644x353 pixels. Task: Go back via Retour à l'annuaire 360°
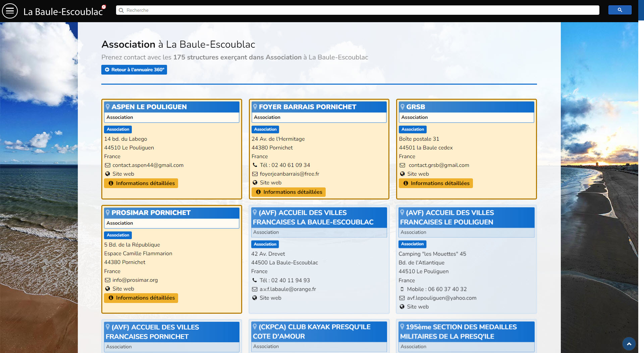point(134,70)
